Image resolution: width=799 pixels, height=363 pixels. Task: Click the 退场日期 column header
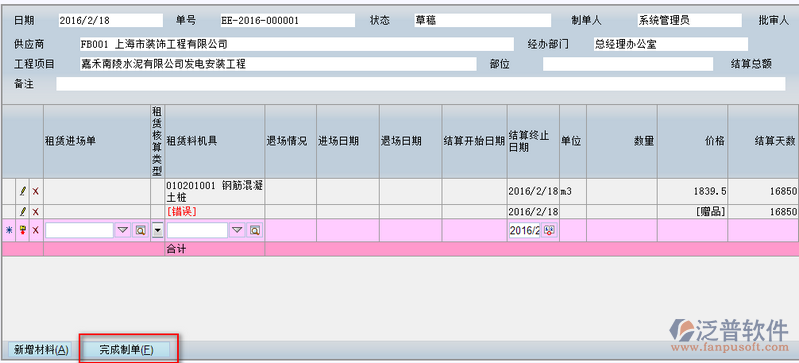click(411, 141)
